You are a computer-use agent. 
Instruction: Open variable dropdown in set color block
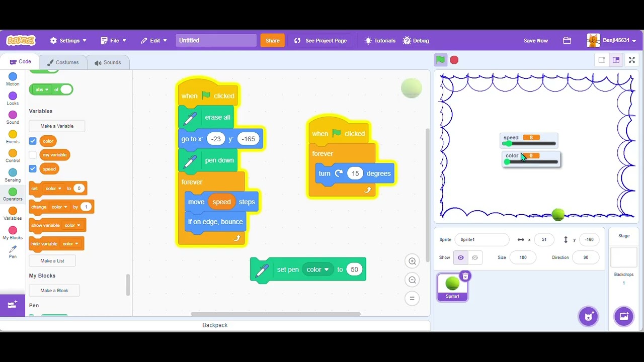(53, 189)
